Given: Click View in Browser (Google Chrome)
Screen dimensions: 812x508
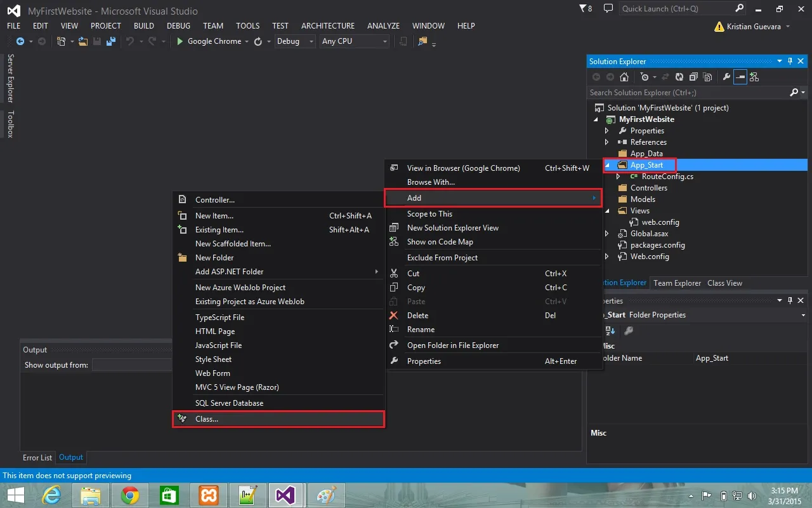Looking at the screenshot, I should pos(494,168).
